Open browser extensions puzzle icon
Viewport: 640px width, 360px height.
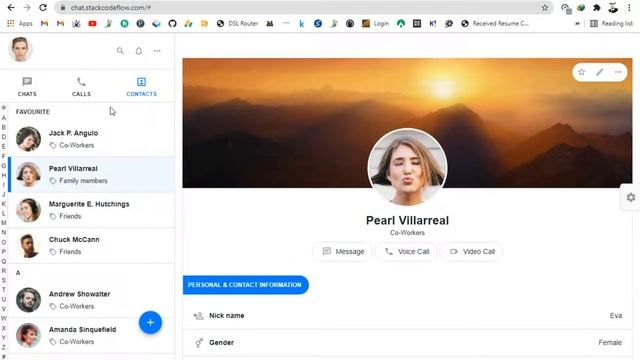click(x=597, y=8)
